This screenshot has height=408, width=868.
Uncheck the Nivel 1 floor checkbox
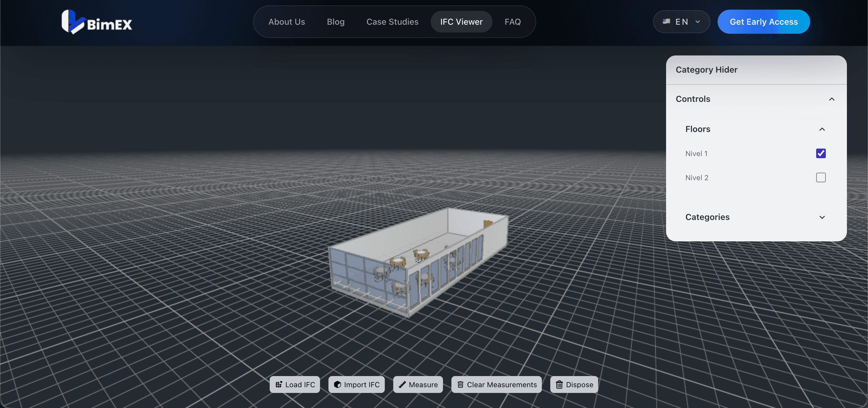point(821,153)
